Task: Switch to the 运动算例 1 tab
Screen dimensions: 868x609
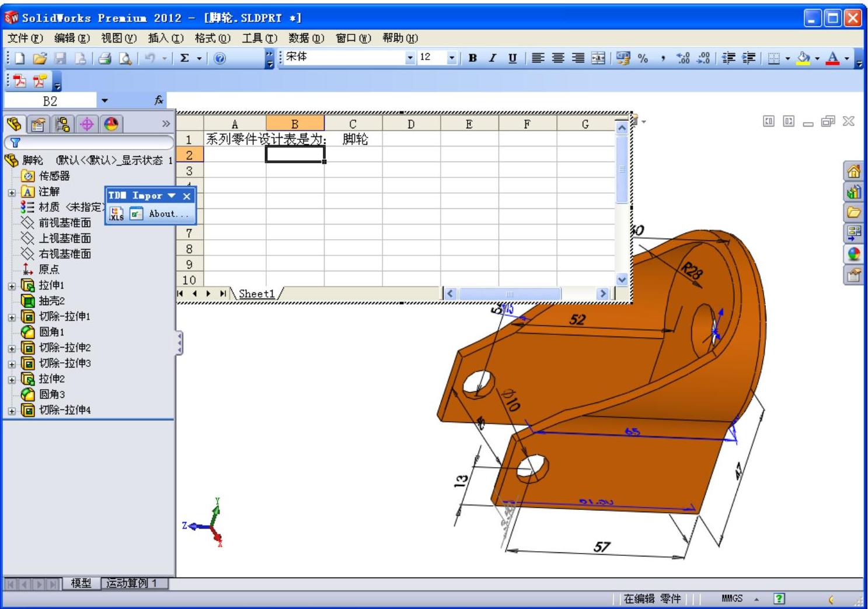Action: (x=135, y=583)
